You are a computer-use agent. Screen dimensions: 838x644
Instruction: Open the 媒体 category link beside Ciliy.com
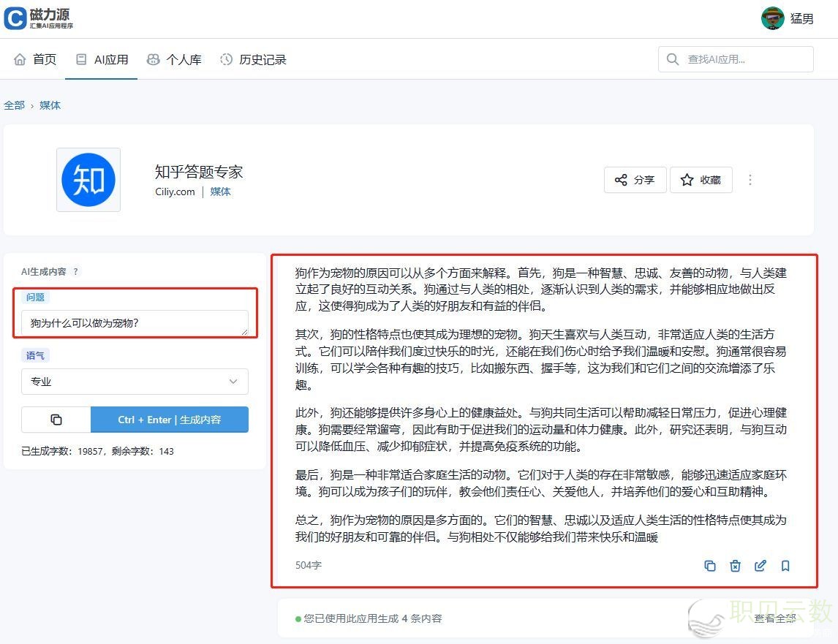tap(220, 192)
